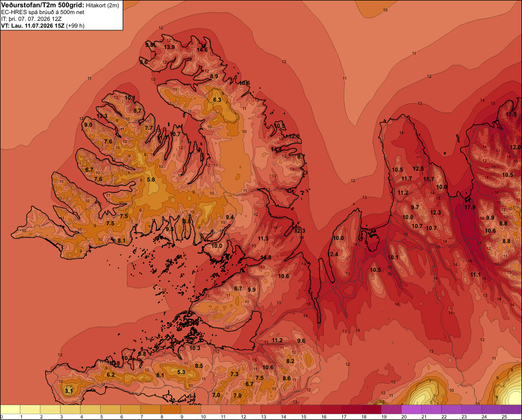Select the 15.7 temperature label

click(429, 179)
